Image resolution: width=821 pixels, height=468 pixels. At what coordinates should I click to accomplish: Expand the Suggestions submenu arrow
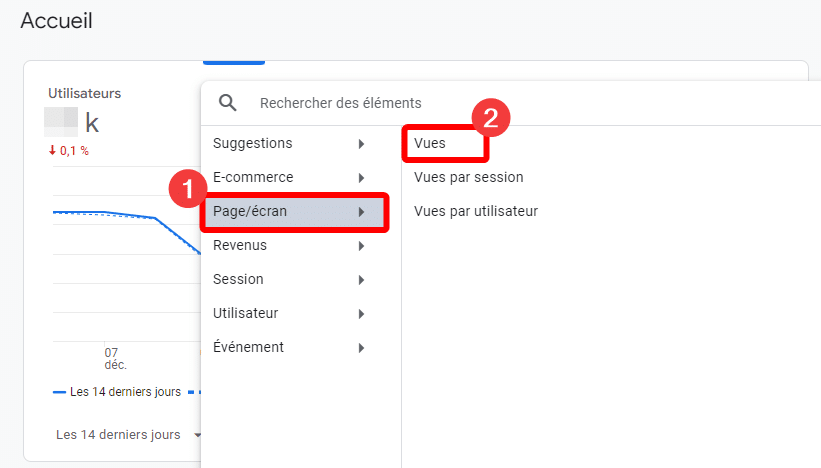pos(361,144)
